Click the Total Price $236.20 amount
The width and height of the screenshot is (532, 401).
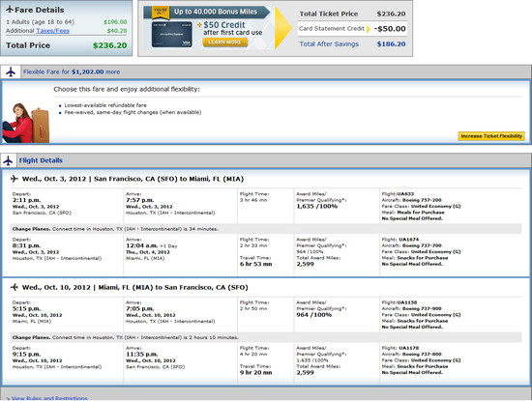point(110,45)
